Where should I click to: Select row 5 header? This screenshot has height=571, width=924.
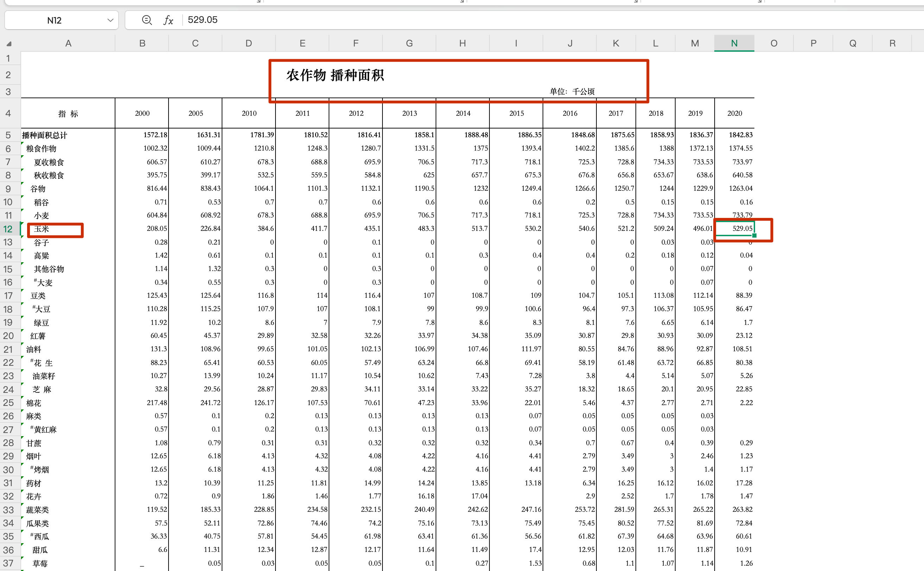pos(8,135)
